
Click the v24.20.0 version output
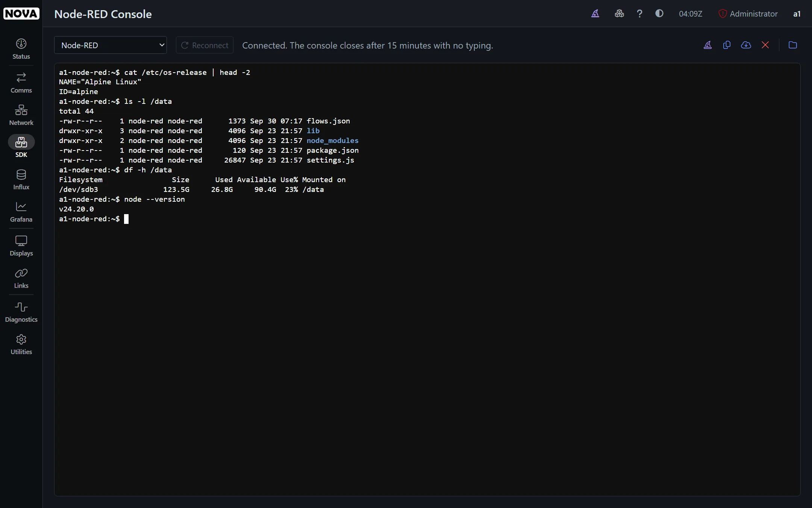click(x=76, y=209)
